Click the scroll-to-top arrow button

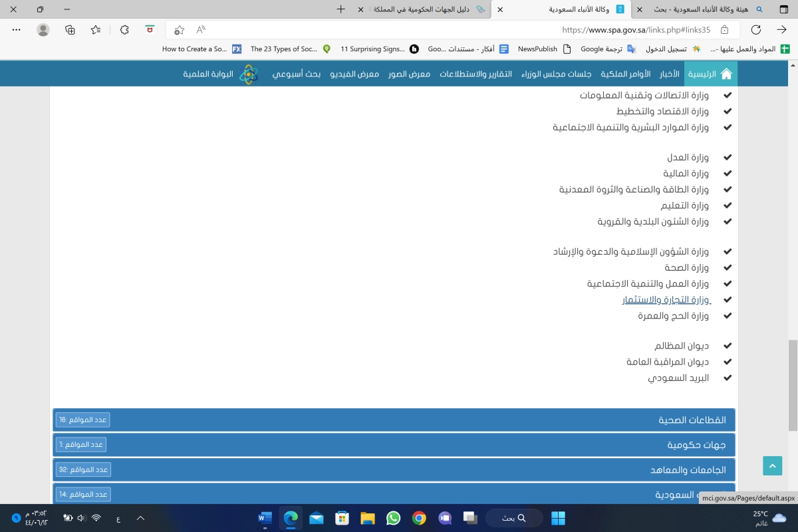(x=772, y=466)
